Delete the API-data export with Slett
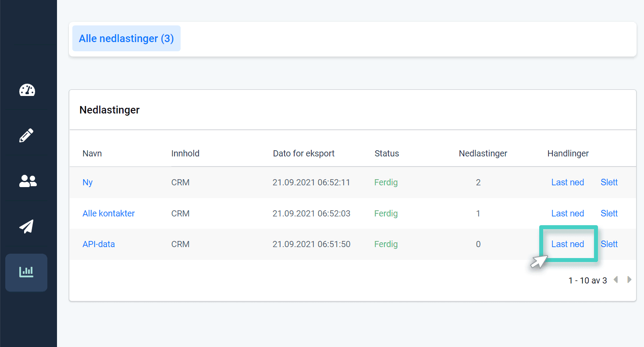This screenshot has width=644, height=347. [609, 244]
